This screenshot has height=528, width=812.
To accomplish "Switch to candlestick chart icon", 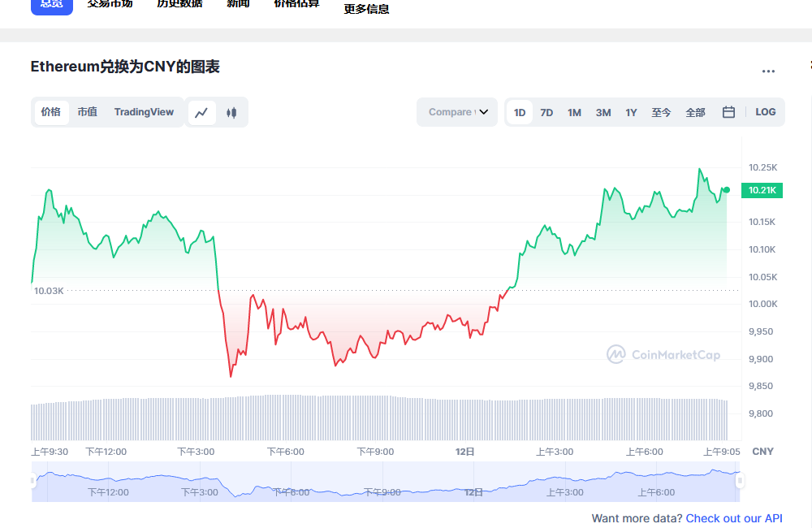I will pyautogui.click(x=231, y=112).
